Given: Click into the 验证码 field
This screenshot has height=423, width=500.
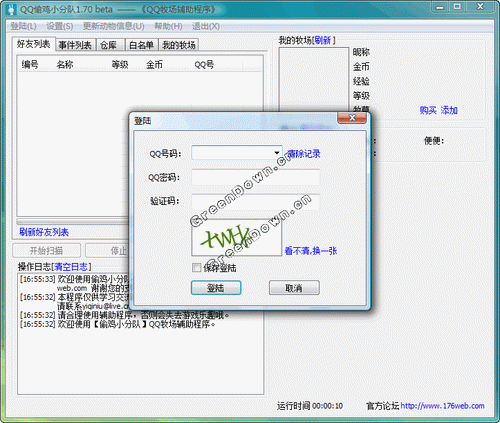Looking at the screenshot, I should point(256,201).
